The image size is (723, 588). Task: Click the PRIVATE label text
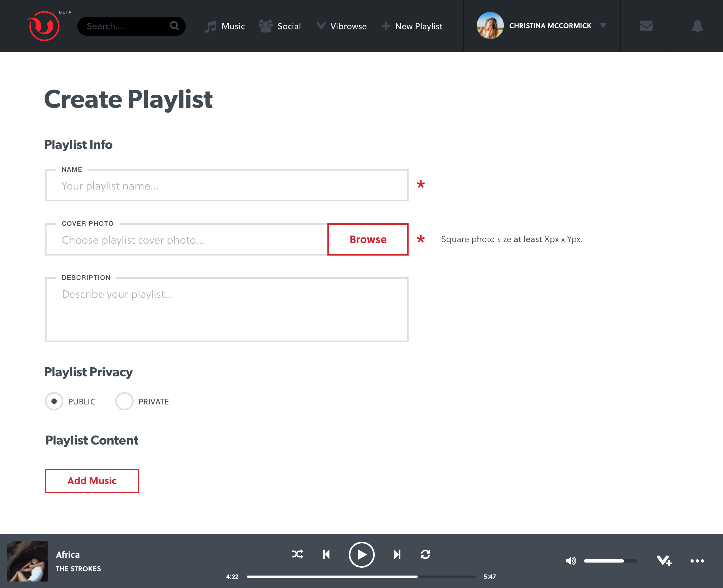[x=154, y=401]
